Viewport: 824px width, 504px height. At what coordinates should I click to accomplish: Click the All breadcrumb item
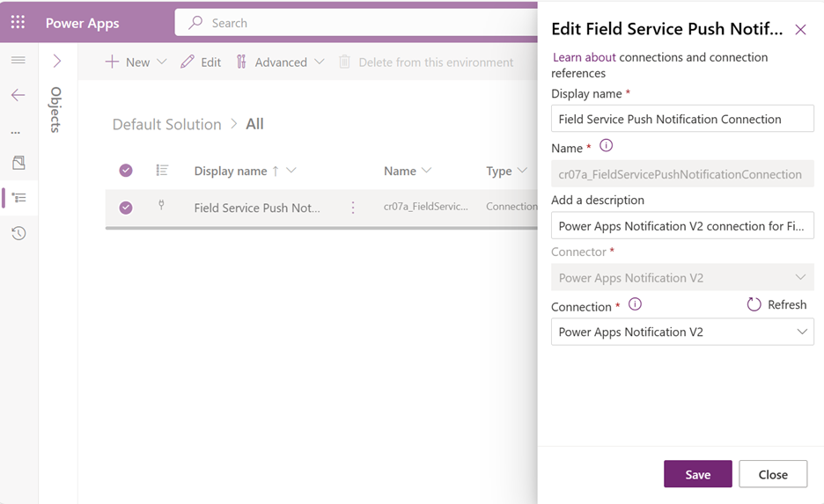(254, 124)
